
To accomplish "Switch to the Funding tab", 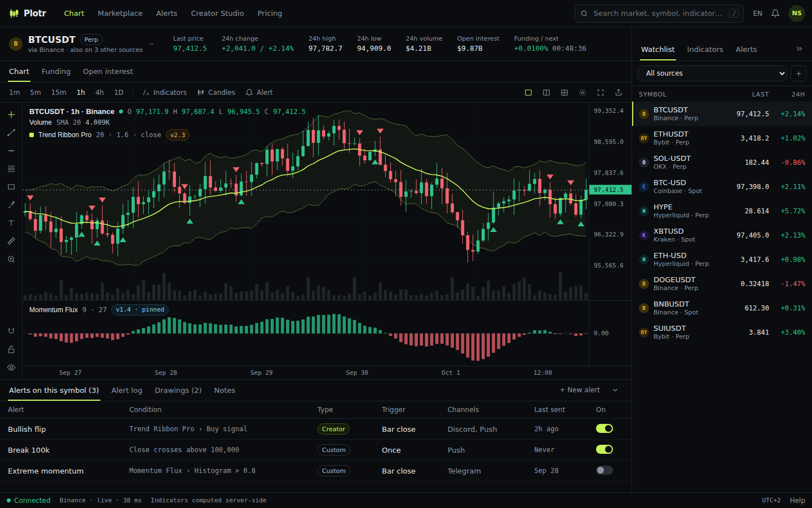I will [x=56, y=72].
